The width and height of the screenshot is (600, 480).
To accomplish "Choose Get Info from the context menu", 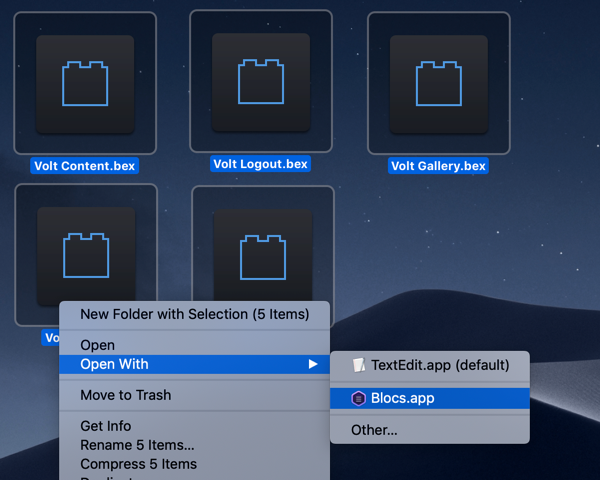I will 194,426.
